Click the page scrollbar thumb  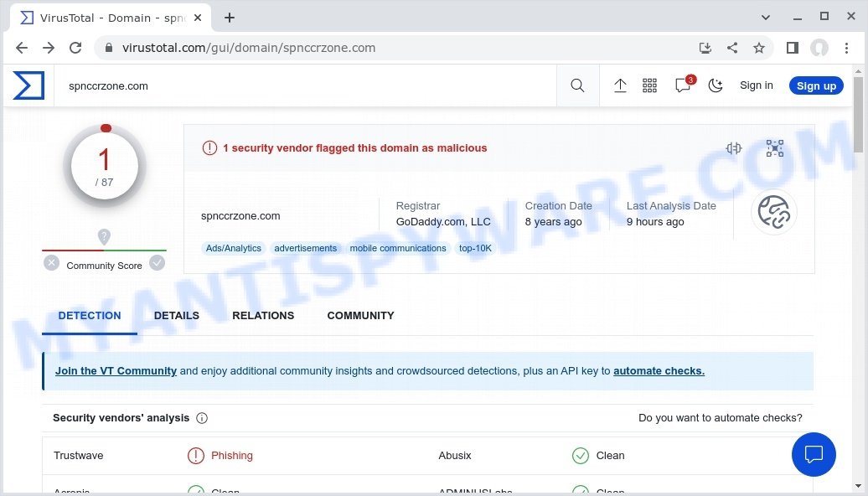(x=858, y=114)
